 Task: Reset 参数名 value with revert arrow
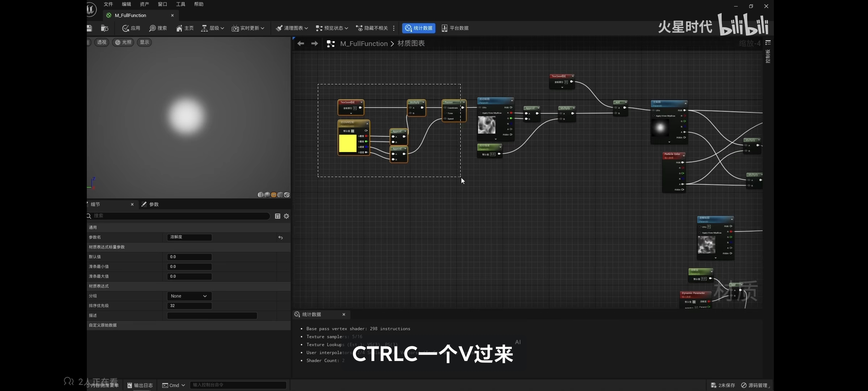[x=280, y=237]
